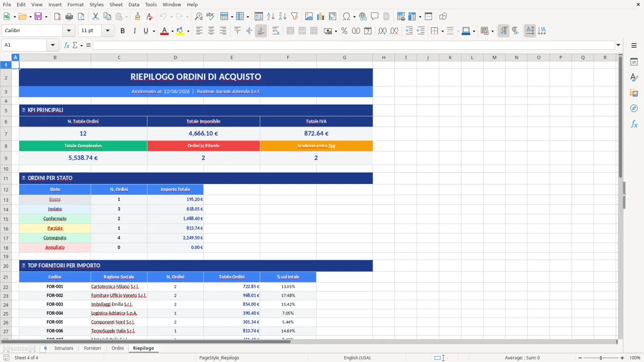644x362 pixels.
Task: Open the font color dropdown arrow
Action: click(x=171, y=31)
